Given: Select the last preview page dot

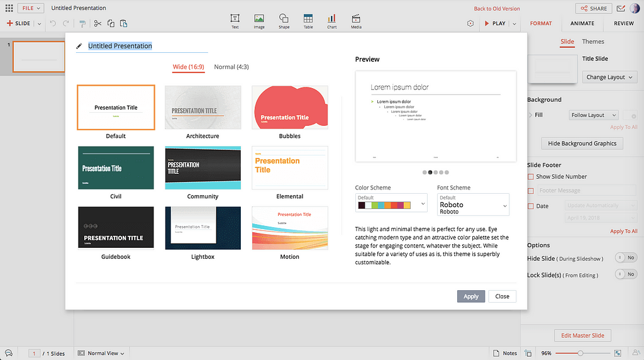Looking at the screenshot, I should 447,172.
